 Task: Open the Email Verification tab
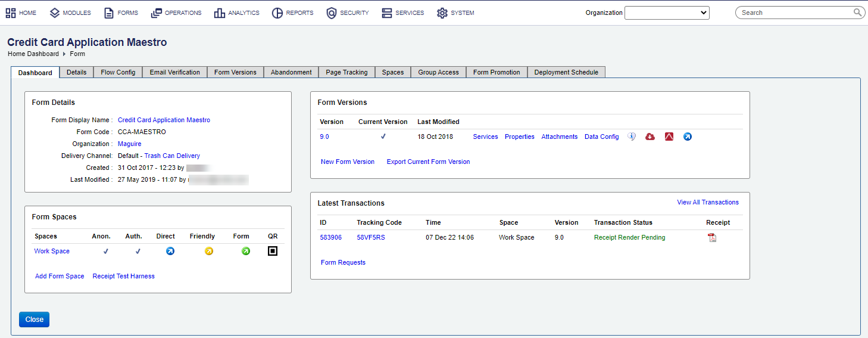point(175,72)
